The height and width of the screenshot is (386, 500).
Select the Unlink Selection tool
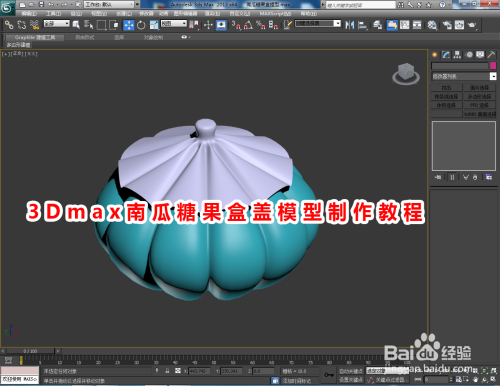tap(22, 25)
